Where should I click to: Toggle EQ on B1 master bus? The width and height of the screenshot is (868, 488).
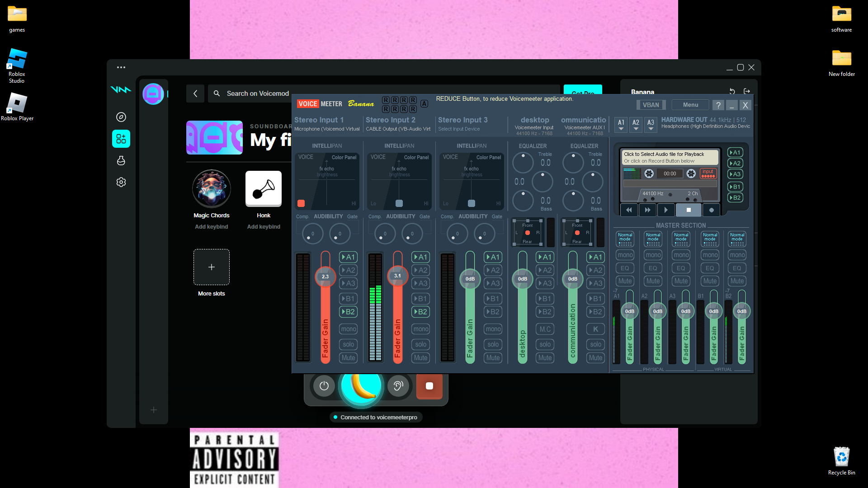pos(710,268)
